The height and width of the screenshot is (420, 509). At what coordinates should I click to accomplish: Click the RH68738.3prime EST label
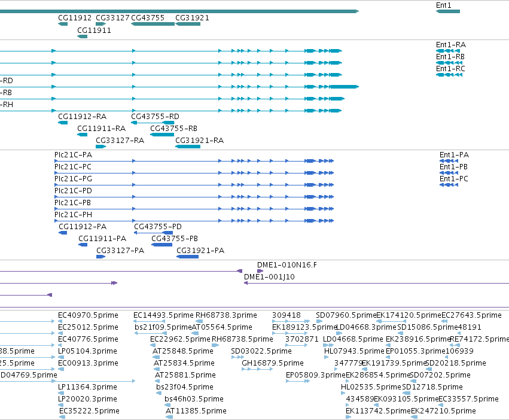click(x=226, y=315)
